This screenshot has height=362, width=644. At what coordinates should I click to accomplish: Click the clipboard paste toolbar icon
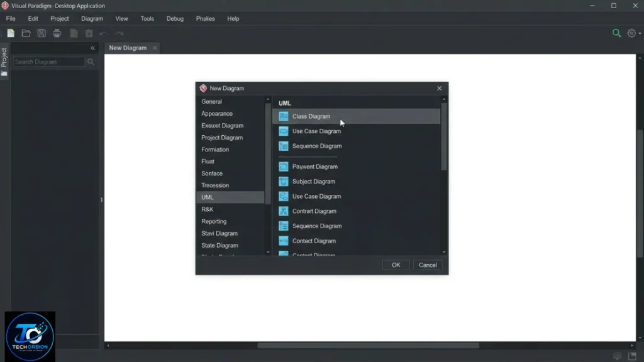tap(89, 34)
